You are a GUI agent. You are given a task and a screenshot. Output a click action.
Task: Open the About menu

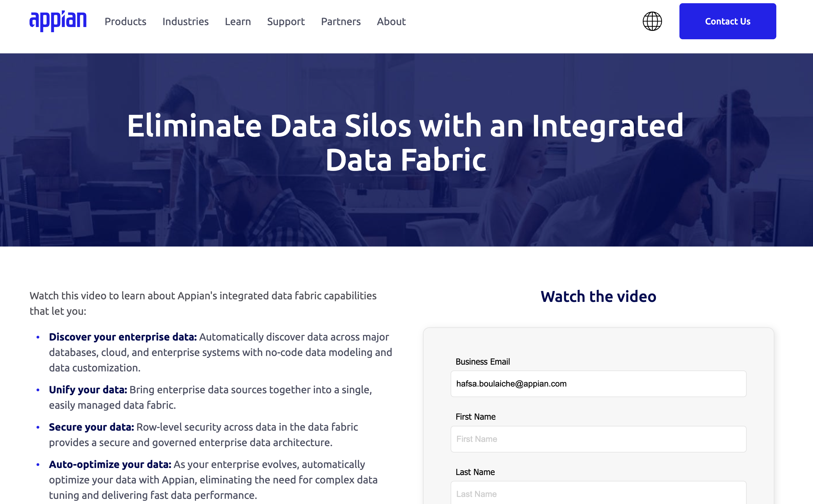[391, 21]
